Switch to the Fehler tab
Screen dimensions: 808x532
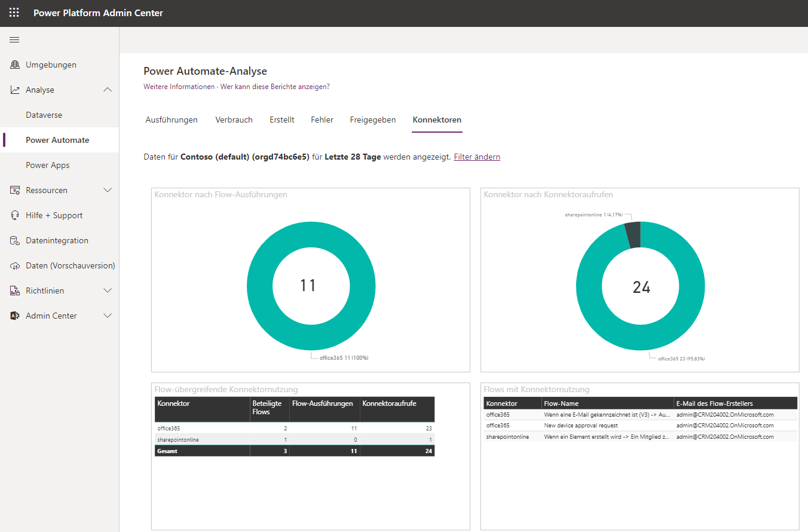click(322, 120)
